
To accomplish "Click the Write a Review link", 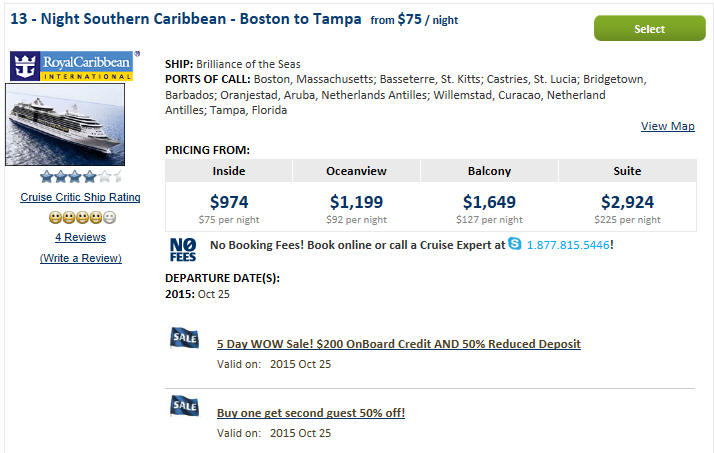I will (81, 258).
